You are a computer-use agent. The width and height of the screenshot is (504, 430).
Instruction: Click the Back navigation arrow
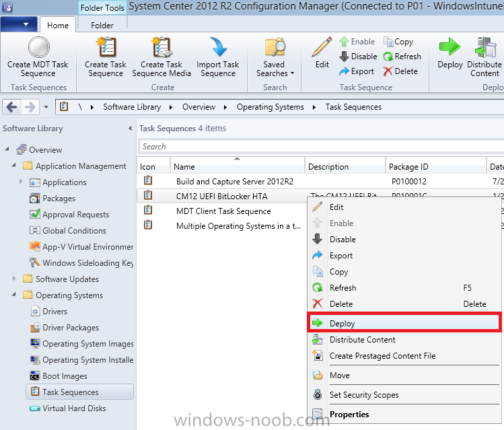coord(12,107)
